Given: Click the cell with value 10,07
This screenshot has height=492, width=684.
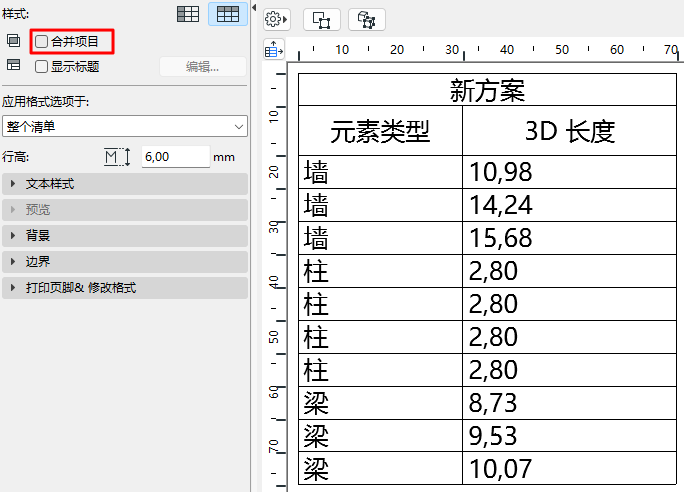Looking at the screenshot, I should click(x=570, y=468).
